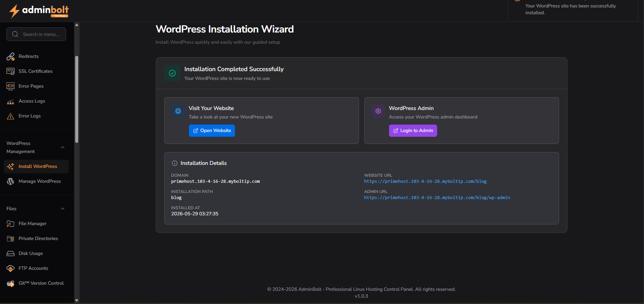Click the 404 Error Pages icon
644x304 pixels.
10,86
